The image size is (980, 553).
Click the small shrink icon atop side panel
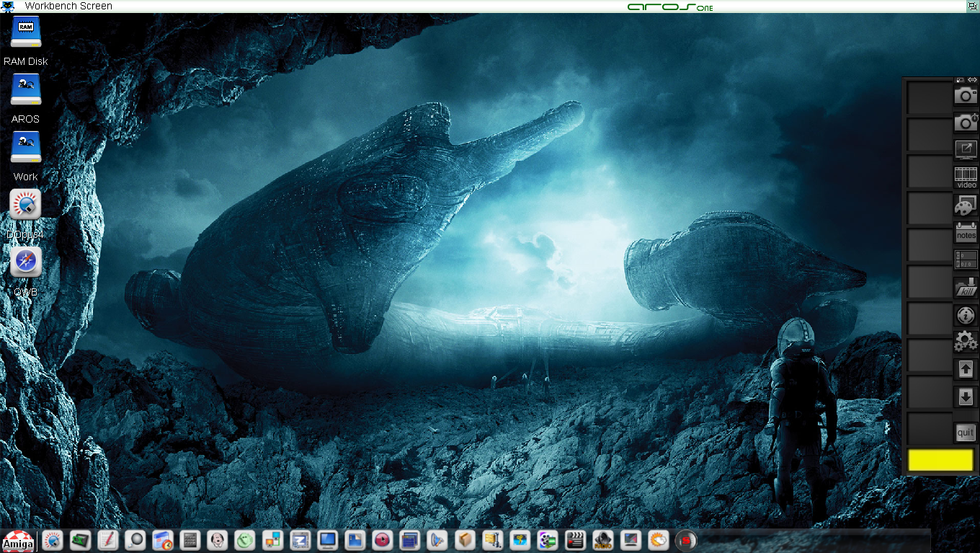[960, 79]
